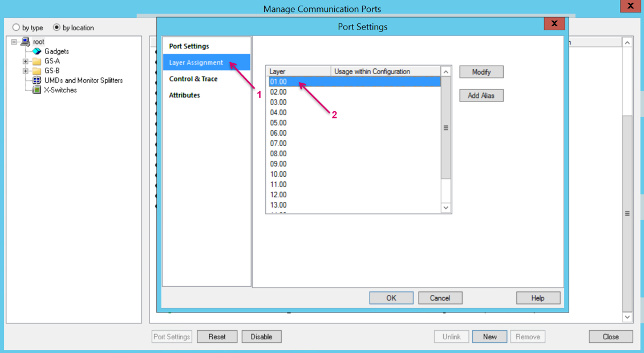
Task: Select the 'by location' radio button
Action: pyautogui.click(x=56, y=27)
